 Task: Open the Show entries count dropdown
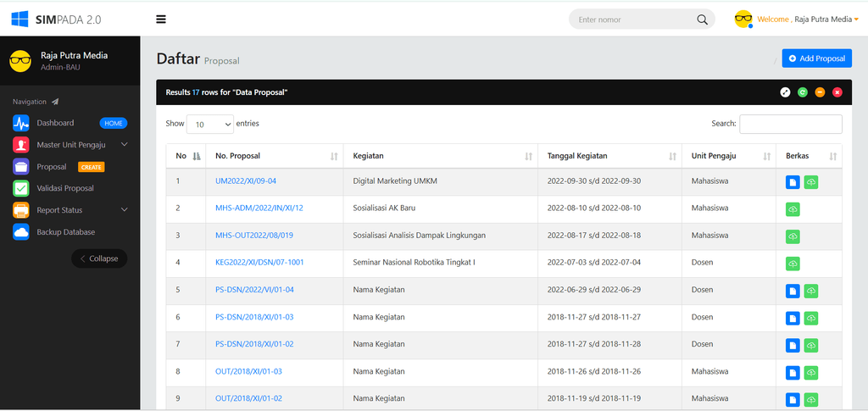(210, 125)
